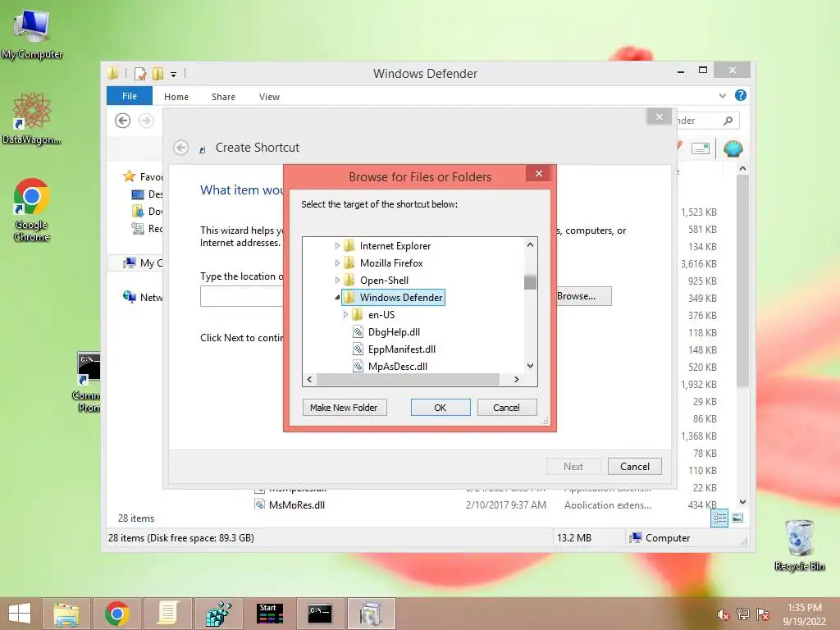840x630 pixels.
Task: Open the View ribbon tab
Action: (x=269, y=97)
